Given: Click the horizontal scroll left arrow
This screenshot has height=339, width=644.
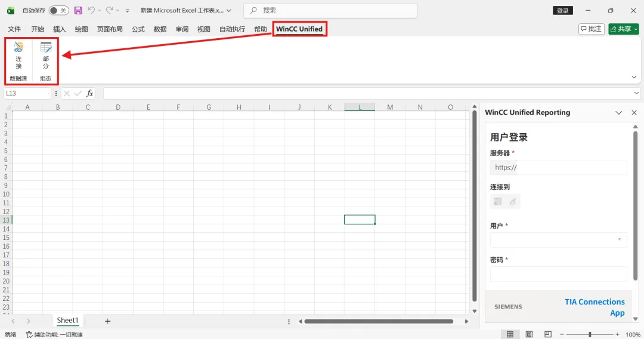Looking at the screenshot, I should click(300, 321).
